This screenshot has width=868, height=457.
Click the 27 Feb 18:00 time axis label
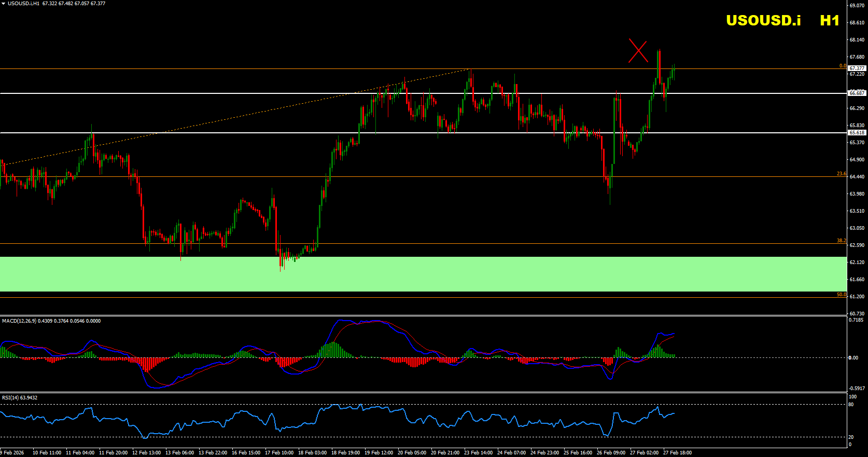(x=677, y=453)
